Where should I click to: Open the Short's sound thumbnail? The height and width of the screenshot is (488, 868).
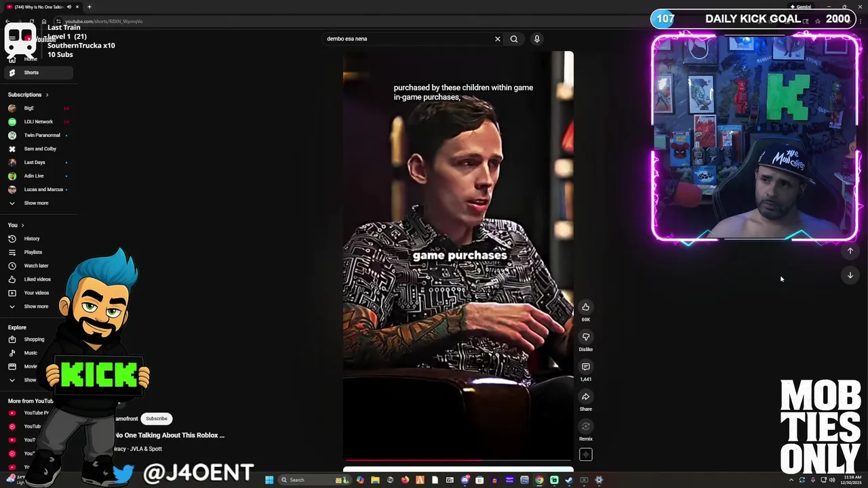click(x=586, y=455)
